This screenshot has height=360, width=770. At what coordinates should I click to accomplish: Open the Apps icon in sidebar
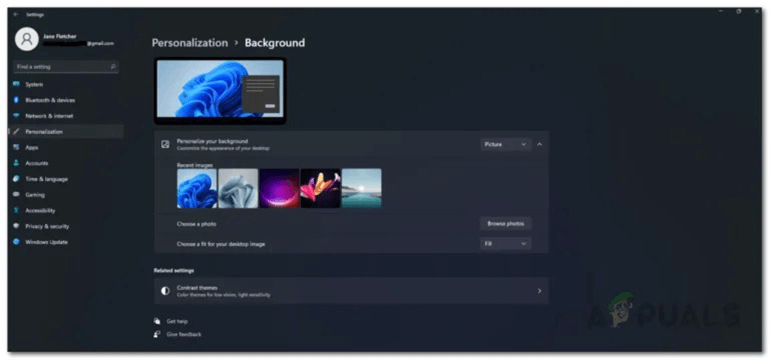pyautogui.click(x=16, y=147)
